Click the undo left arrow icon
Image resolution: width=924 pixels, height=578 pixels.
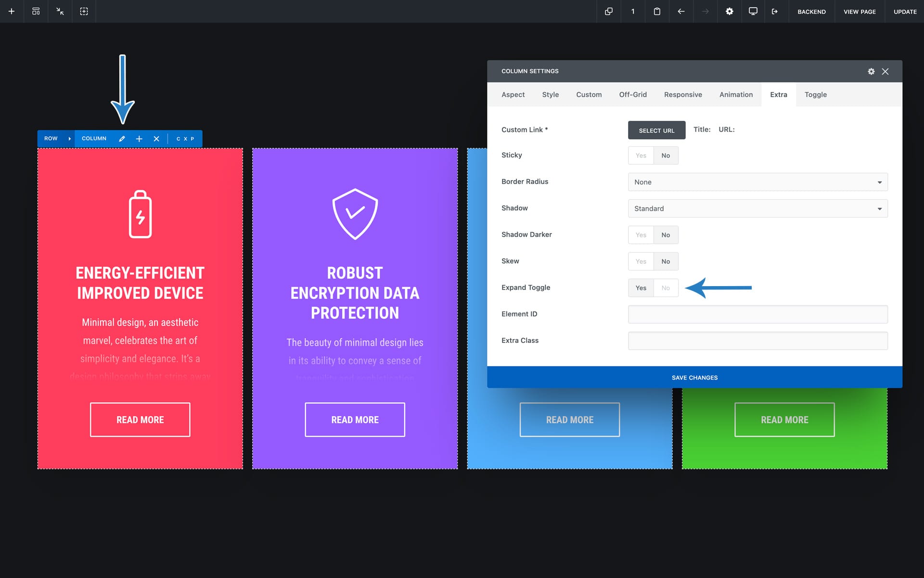pyautogui.click(x=681, y=12)
